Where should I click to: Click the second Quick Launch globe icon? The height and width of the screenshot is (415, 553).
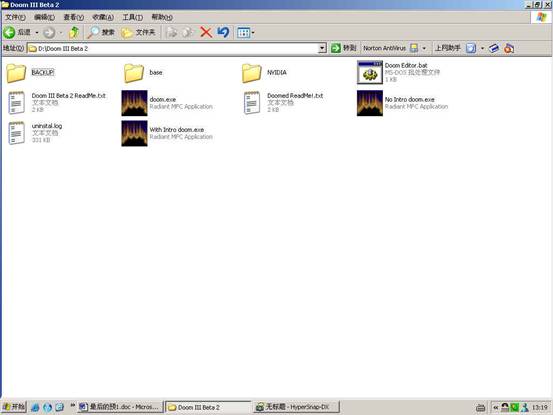point(47,407)
